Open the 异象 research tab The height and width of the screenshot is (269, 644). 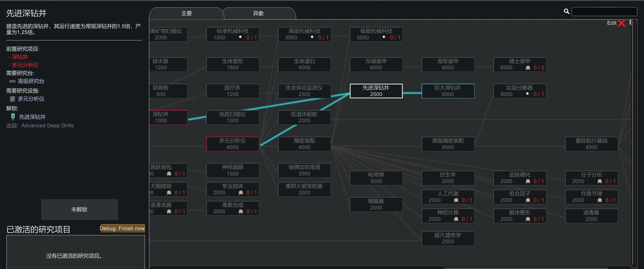click(258, 13)
